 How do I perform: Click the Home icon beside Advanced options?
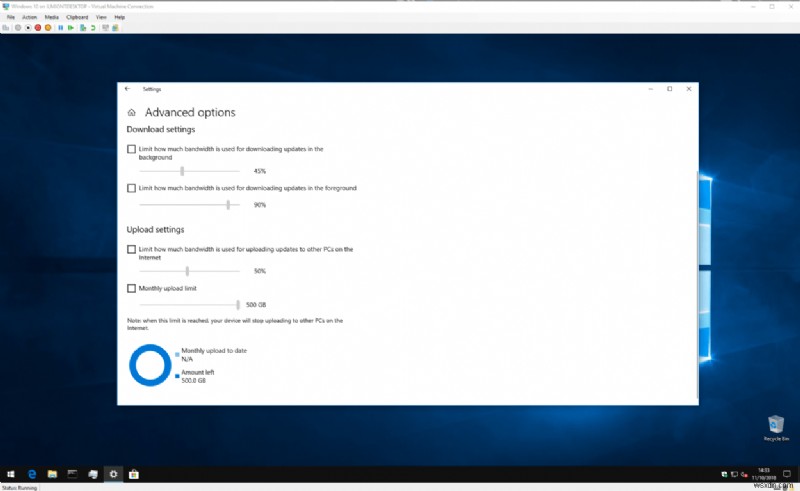(131, 112)
